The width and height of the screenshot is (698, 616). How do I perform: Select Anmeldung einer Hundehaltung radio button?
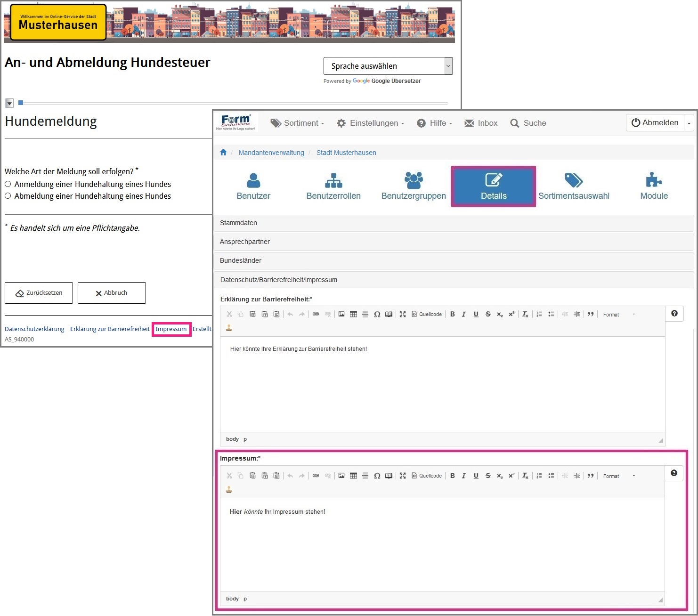click(x=8, y=184)
